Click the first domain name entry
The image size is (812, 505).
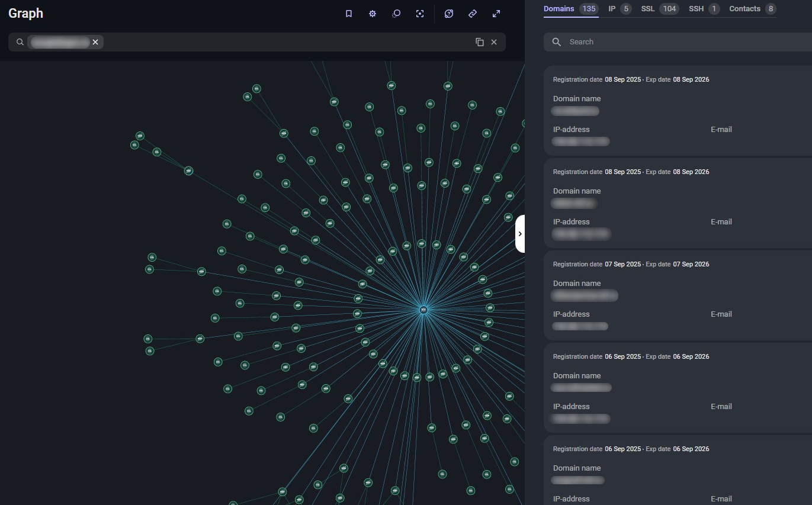click(575, 111)
